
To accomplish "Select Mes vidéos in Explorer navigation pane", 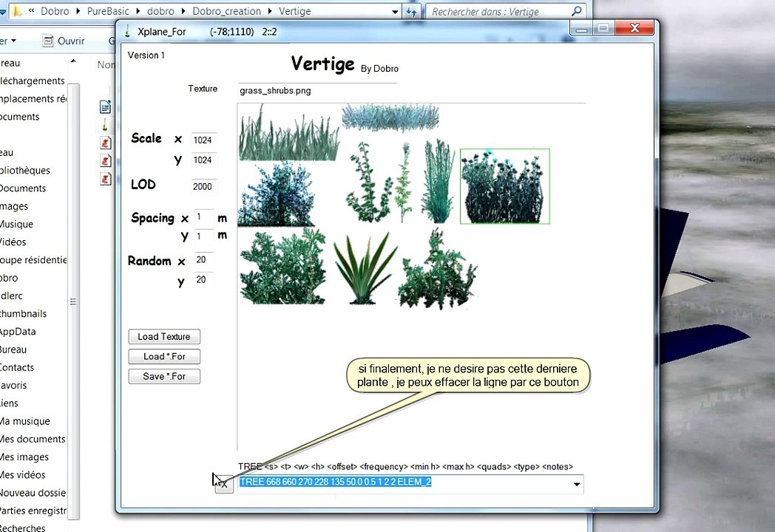I will 23,474.
